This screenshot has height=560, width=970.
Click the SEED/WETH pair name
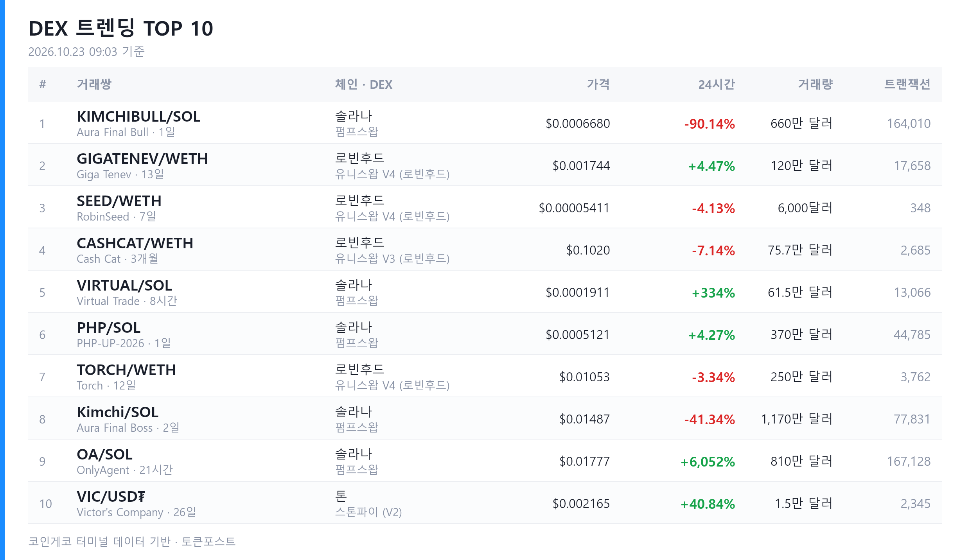click(x=119, y=201)
